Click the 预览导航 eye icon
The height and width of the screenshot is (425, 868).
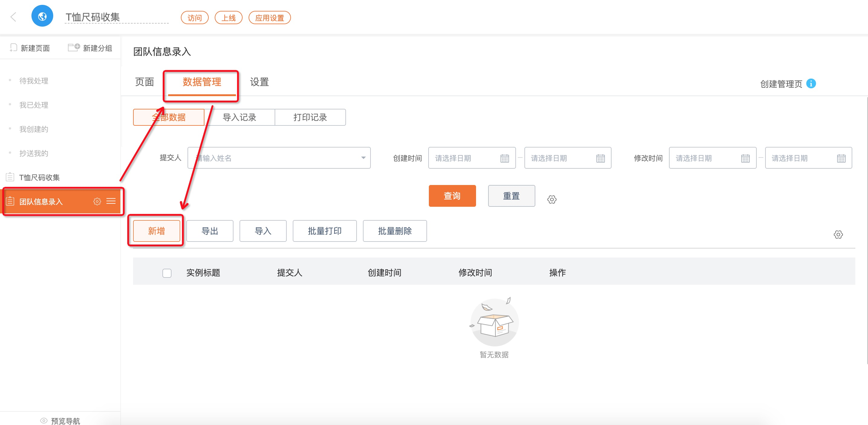coord(44,421)
